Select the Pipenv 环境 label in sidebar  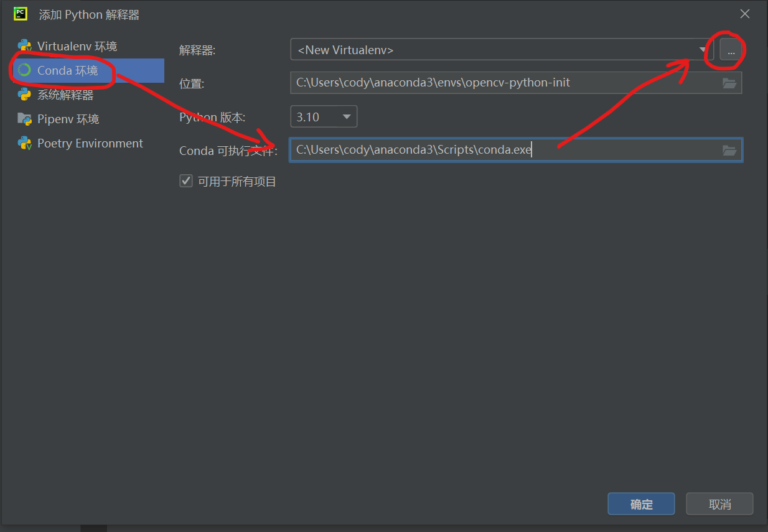click(68, 119)
